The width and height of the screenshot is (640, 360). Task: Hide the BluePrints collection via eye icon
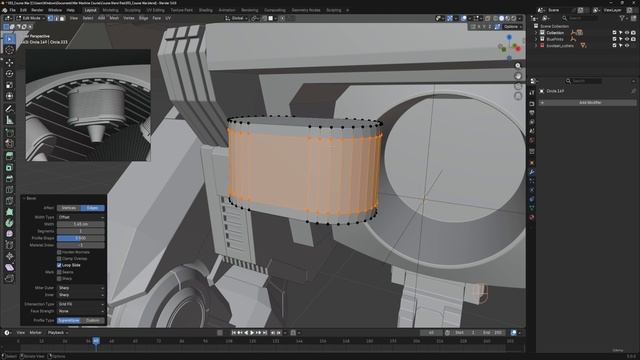pos(627,39)
